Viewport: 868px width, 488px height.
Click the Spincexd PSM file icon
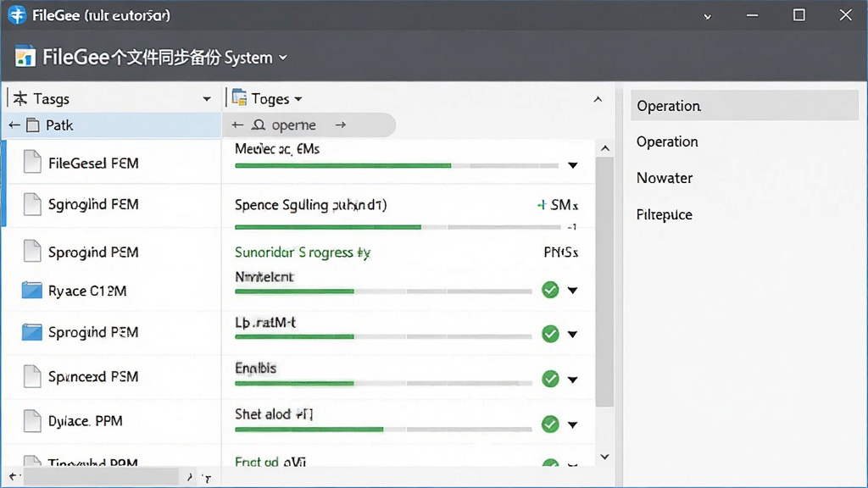point(32,376)
